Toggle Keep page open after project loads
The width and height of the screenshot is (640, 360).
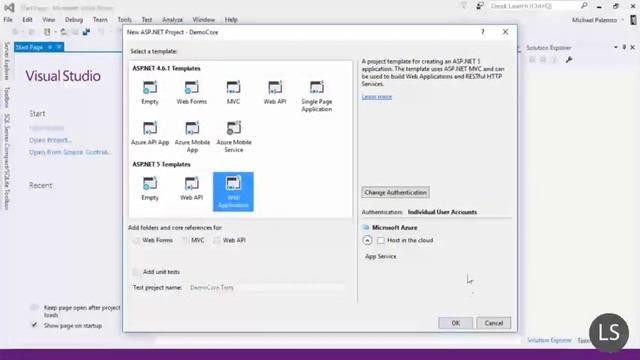coord(34,307)
